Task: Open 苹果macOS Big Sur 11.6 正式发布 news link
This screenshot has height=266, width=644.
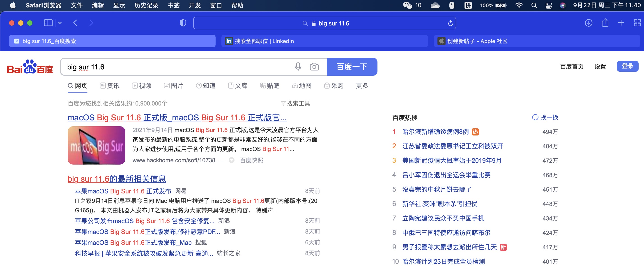Action: coord(123,191)
